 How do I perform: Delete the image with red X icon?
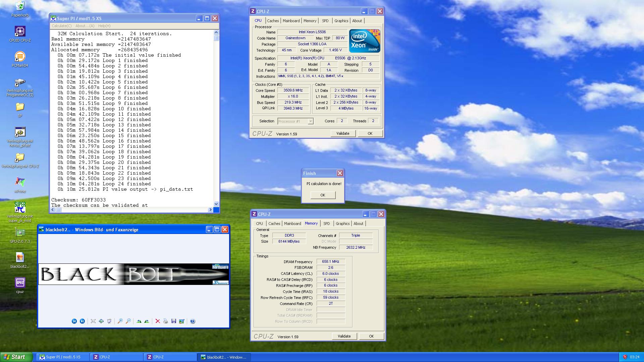158,321
